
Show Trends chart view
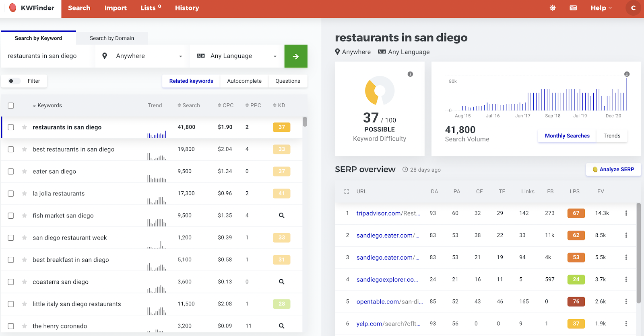(612, 136)
